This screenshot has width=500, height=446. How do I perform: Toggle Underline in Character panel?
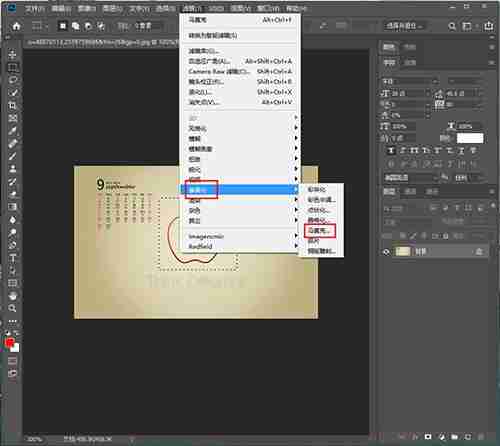461,151
